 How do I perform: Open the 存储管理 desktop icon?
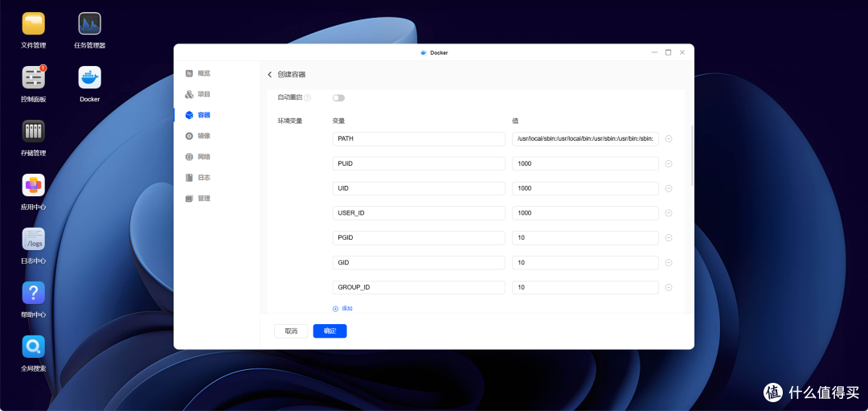coord(33,131)
